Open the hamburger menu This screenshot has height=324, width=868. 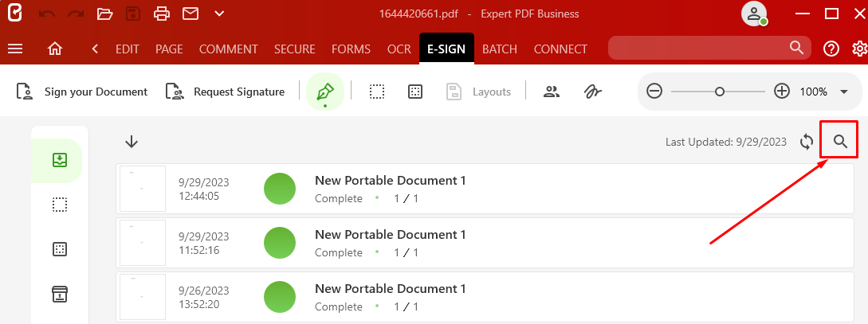point(15,49)
